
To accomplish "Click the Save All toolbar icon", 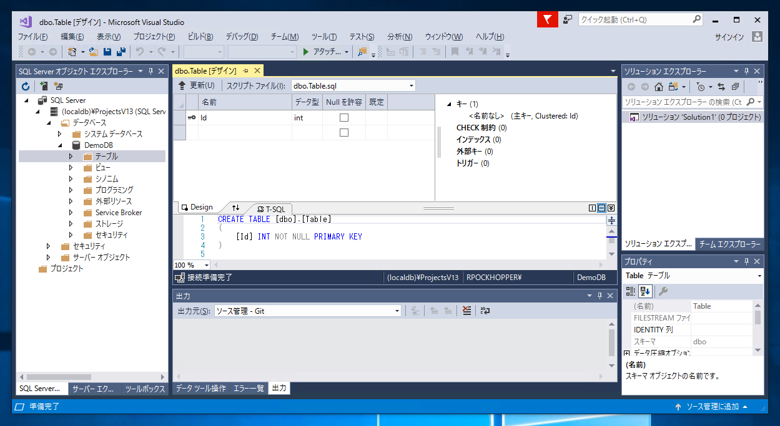I will click(x=121, y=51).
